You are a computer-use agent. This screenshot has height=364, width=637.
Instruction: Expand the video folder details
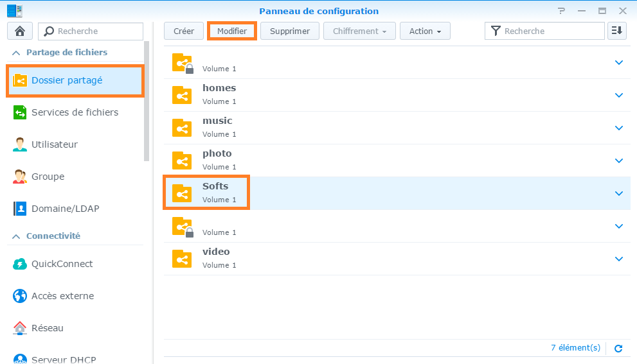point(619,259)
